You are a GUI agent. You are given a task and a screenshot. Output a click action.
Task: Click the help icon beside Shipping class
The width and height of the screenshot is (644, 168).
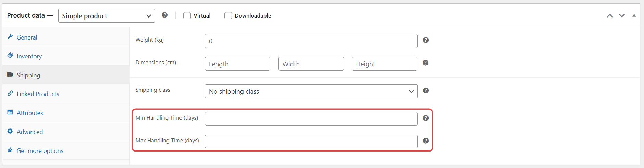tap(426, 91)
